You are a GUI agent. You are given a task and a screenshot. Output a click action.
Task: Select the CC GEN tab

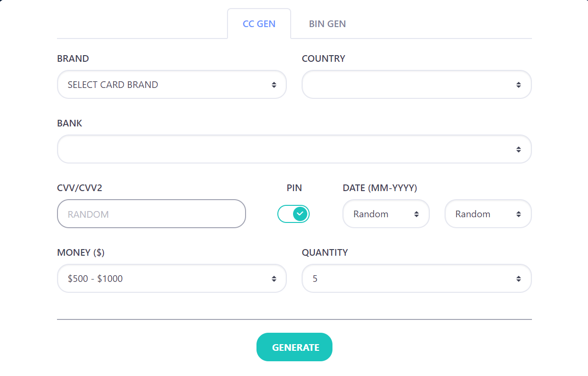(259, 24)
